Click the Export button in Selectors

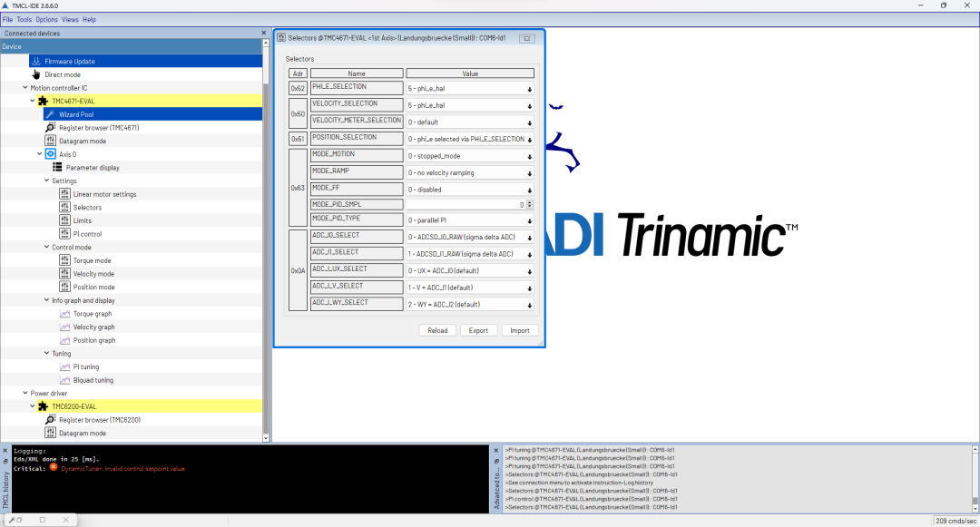479,330
